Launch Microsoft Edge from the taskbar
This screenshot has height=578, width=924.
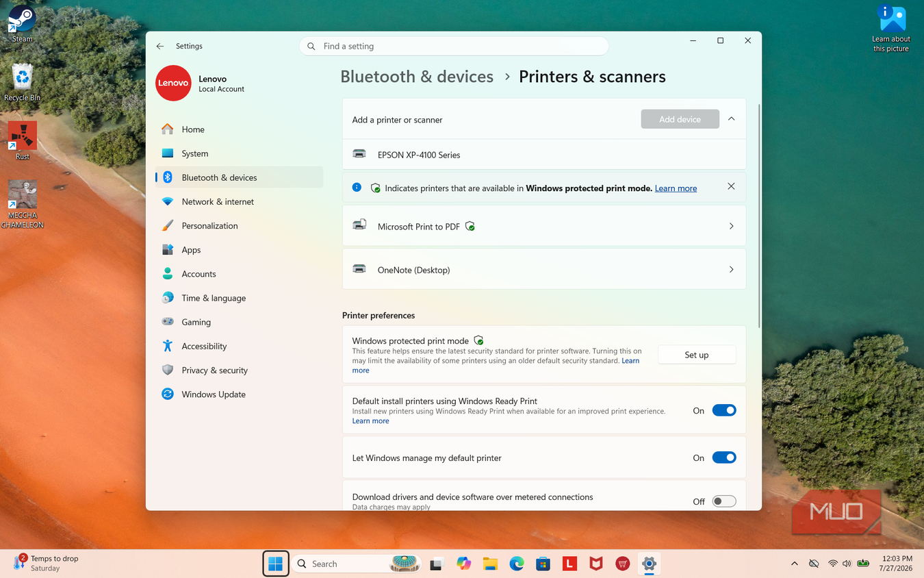(517, 564)
